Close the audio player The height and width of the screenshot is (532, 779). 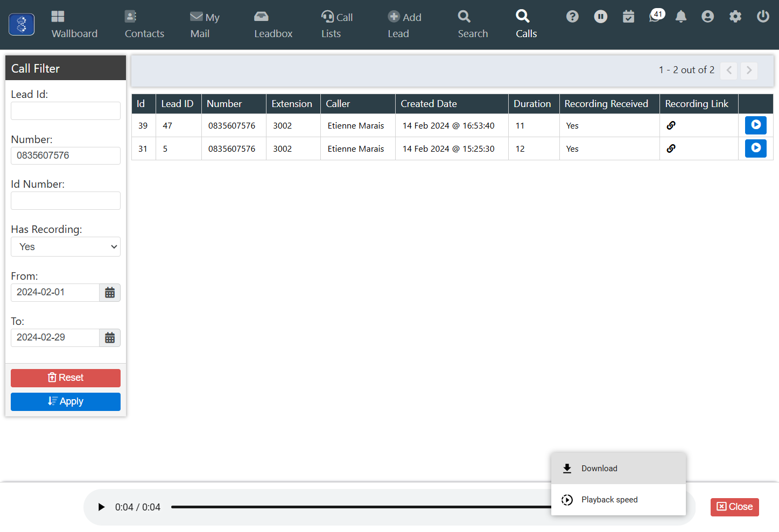click(735, 507)
